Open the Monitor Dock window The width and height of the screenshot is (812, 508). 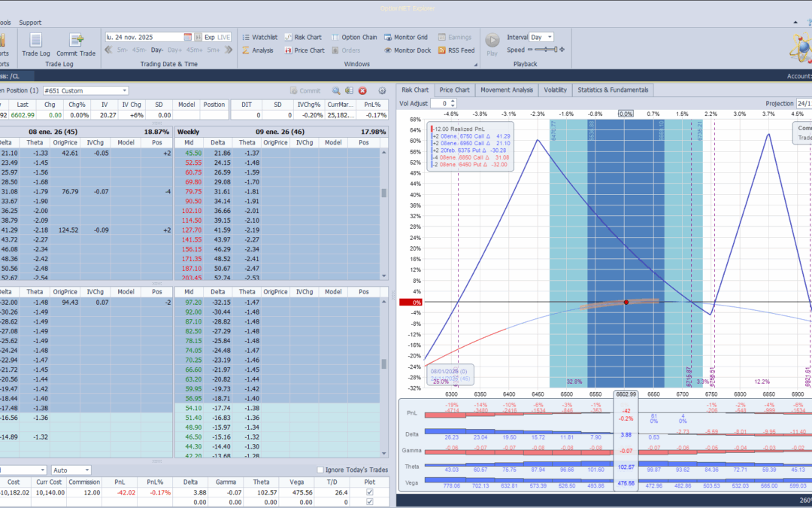pyautogui.click(x=408, y=50)
